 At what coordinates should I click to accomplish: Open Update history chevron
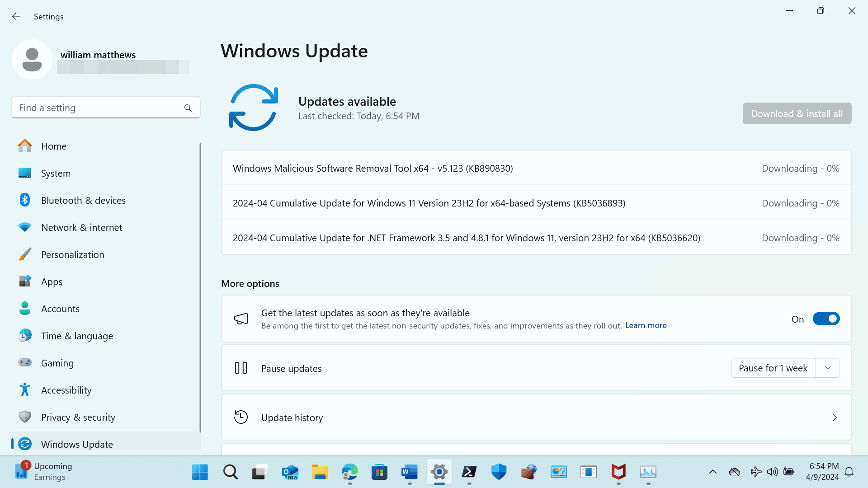835,418
